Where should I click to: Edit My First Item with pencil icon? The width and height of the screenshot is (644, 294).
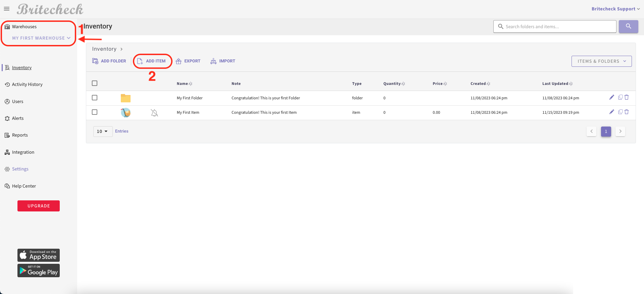(612, 112)
